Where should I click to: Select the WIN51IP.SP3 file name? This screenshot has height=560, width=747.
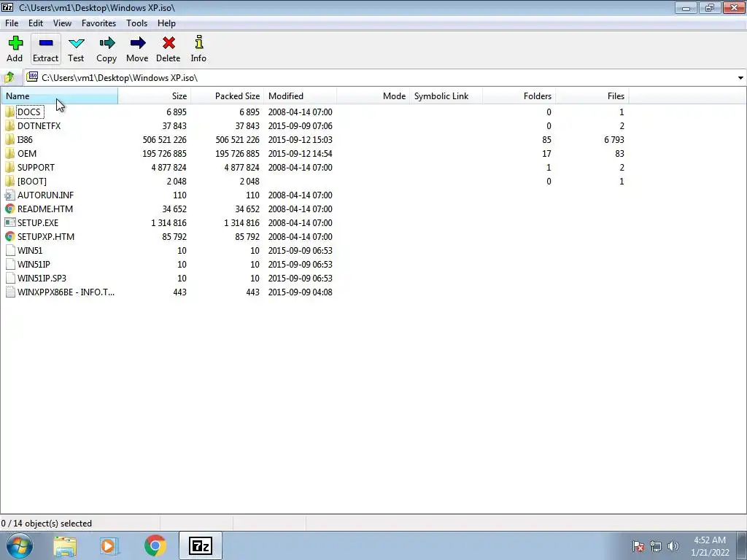coord(42,278)
